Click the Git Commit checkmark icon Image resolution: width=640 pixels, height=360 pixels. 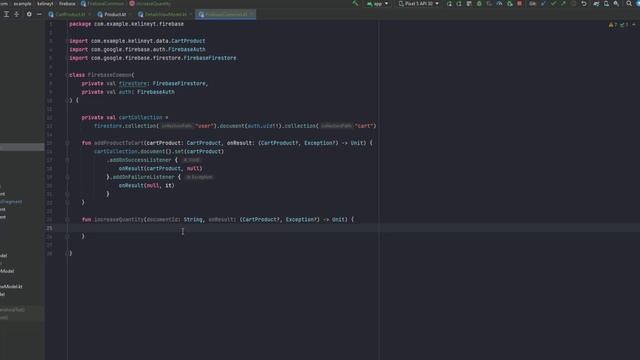click(x=553, y=4)
